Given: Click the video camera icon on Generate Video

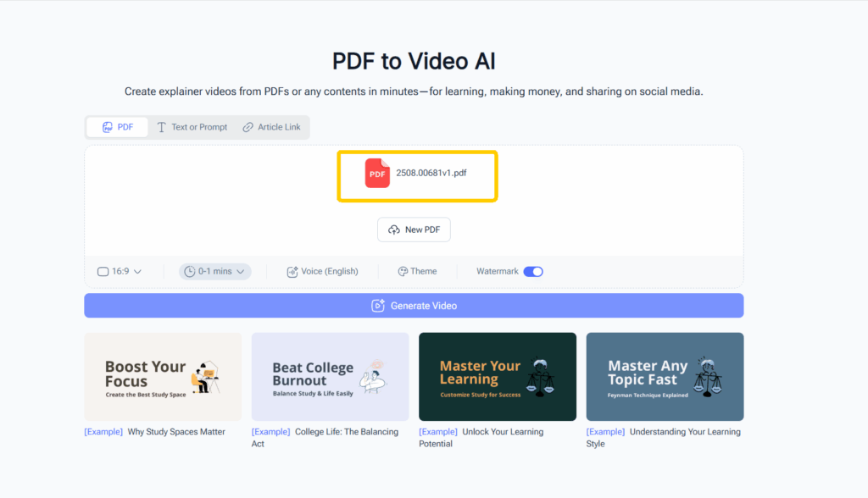Looking at the screenshot, I should point(378,306).
